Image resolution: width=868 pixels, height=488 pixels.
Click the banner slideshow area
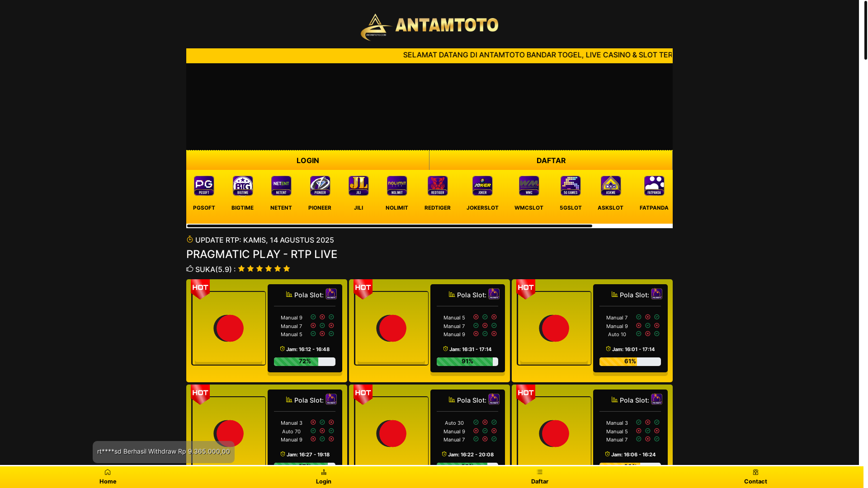429,107
